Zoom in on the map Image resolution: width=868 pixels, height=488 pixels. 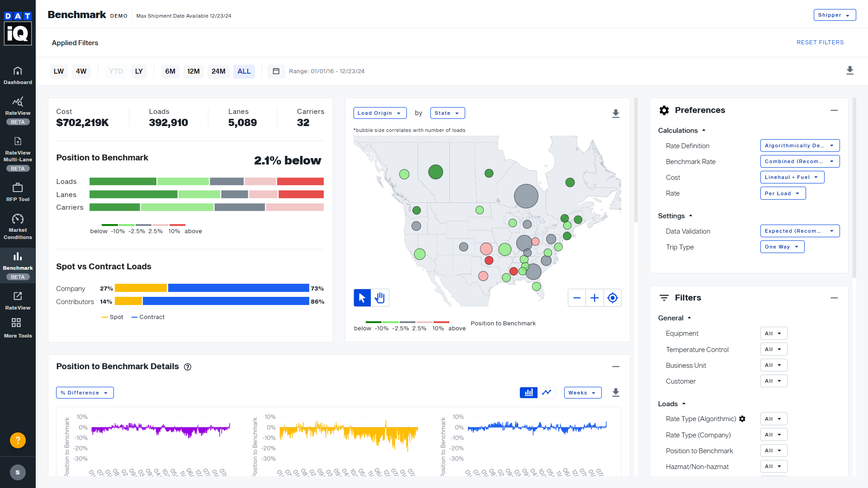[594, 298]
